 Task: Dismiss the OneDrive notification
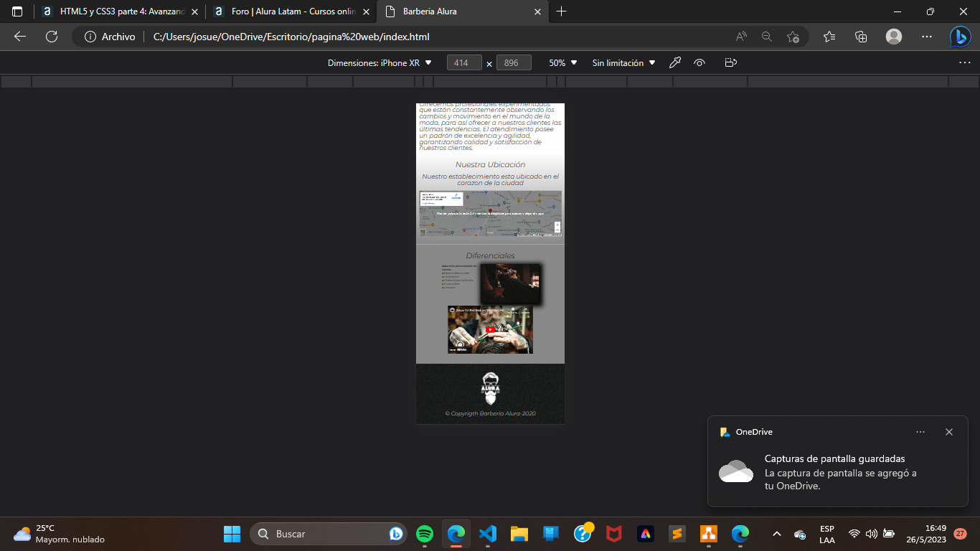[x=949, y=432]
